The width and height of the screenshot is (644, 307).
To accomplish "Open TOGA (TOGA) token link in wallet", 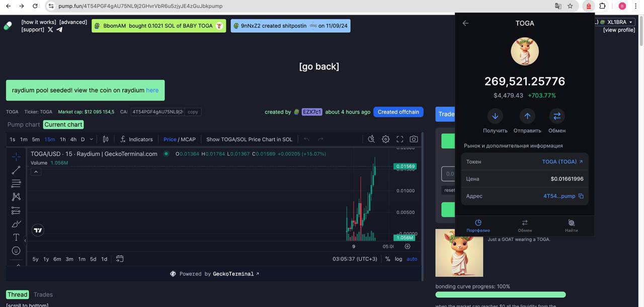I will pos(562,162).
